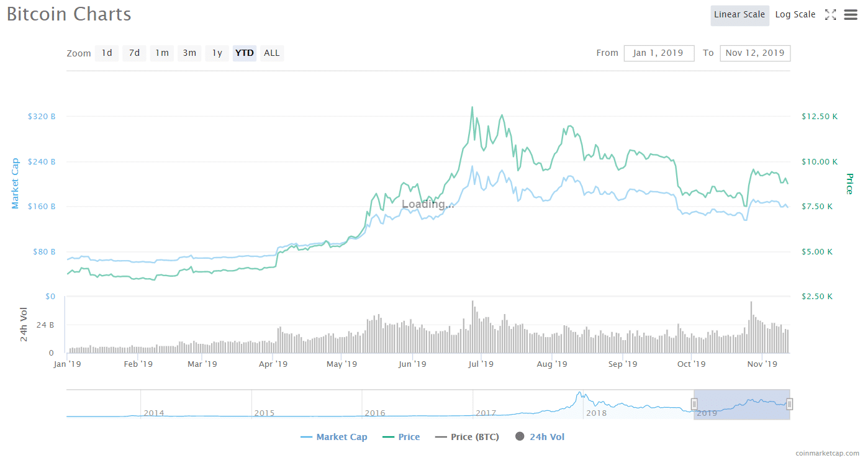This screenshot has width=868, height=463.
Task: Click the To date field
Action: (755, 53)
